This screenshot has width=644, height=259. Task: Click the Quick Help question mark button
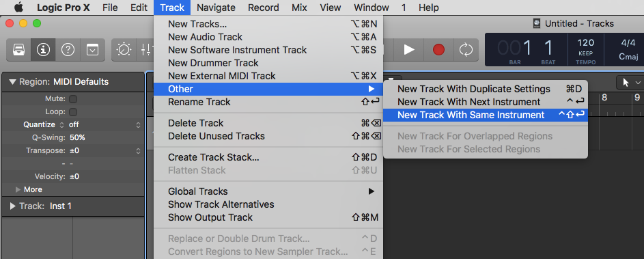coord(68,50)
